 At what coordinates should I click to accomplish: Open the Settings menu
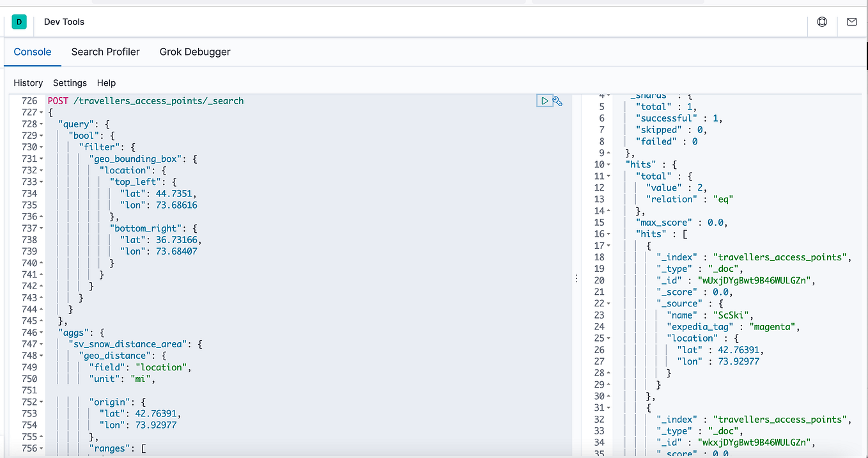point(69,83)
